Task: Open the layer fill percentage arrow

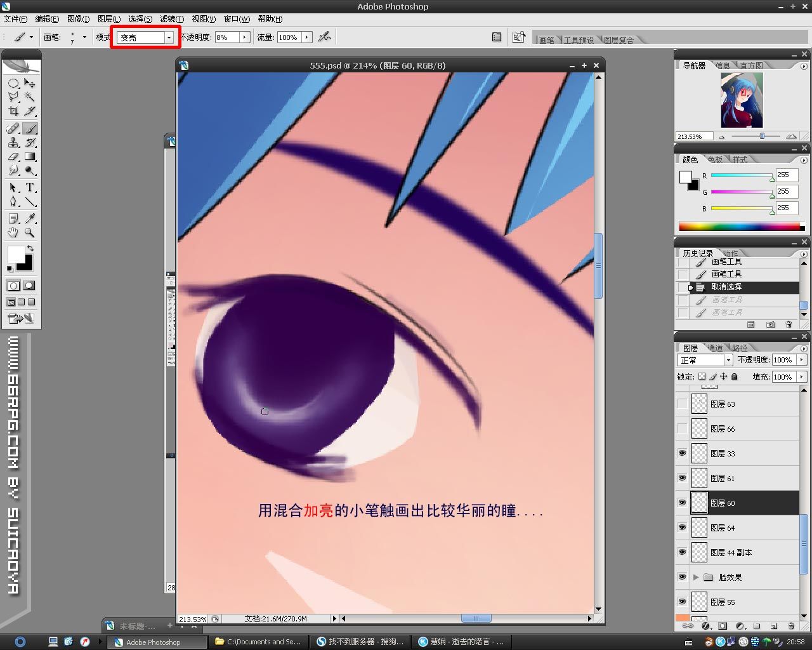Action: [801, 376]
